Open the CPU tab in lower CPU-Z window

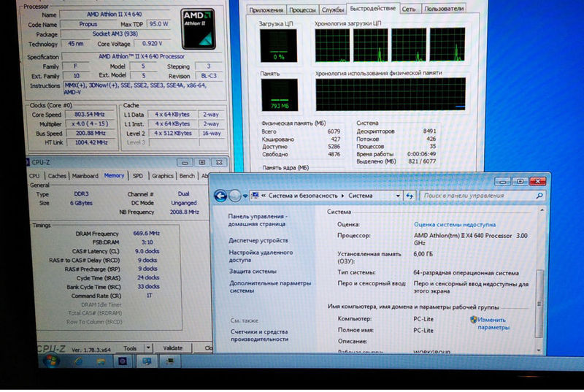tap(34, 176)
